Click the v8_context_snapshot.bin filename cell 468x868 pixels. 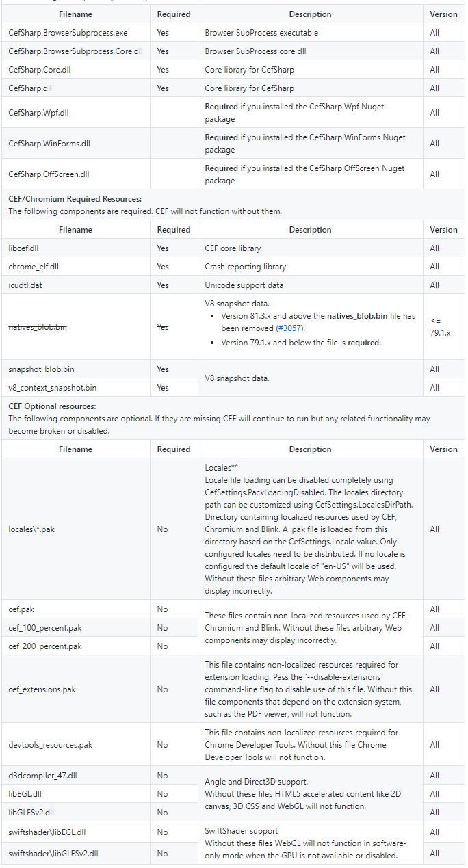pos(53,388)
